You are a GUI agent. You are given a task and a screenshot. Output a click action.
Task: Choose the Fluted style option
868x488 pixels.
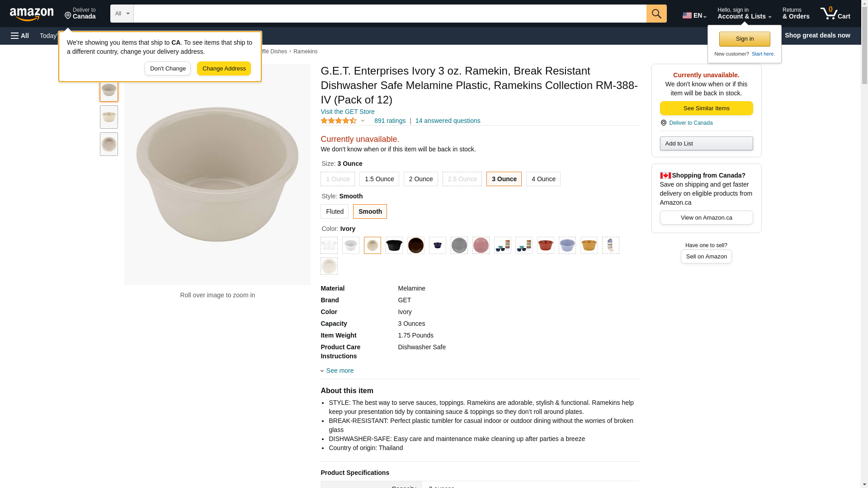335,212
